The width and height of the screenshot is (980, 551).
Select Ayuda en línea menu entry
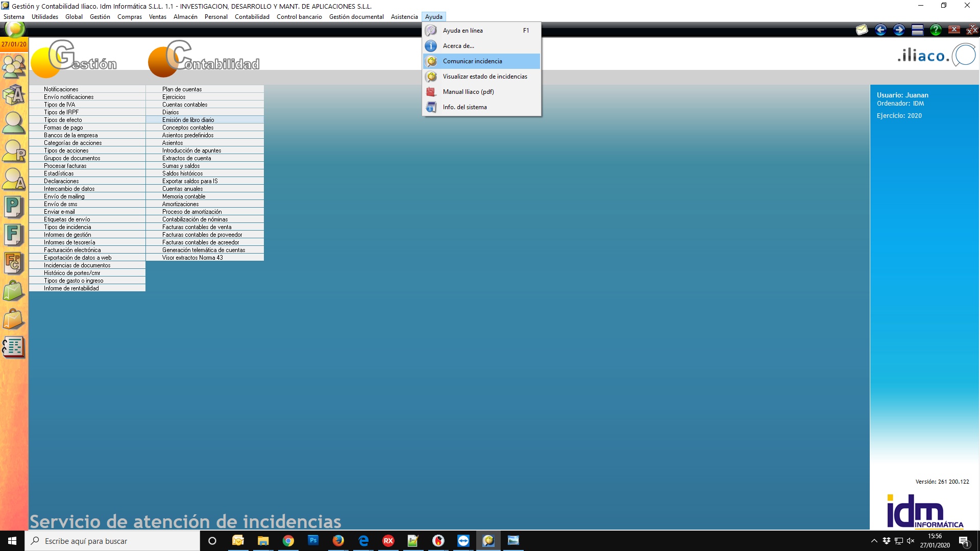point(482,31)
